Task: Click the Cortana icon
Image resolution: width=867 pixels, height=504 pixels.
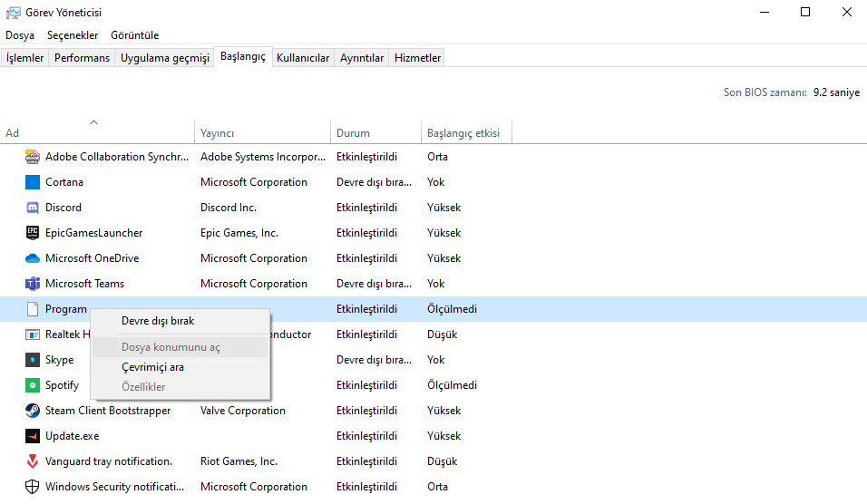Action: tap(33, 182)
